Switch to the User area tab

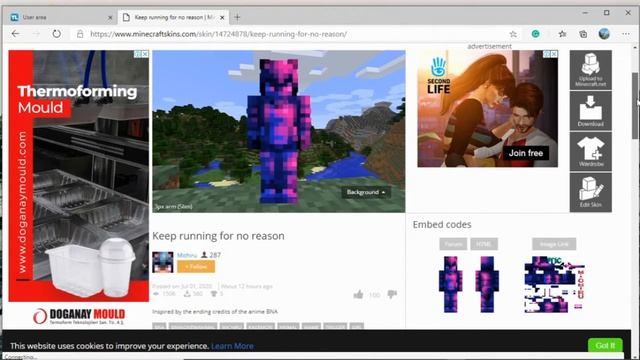(60, 17)
